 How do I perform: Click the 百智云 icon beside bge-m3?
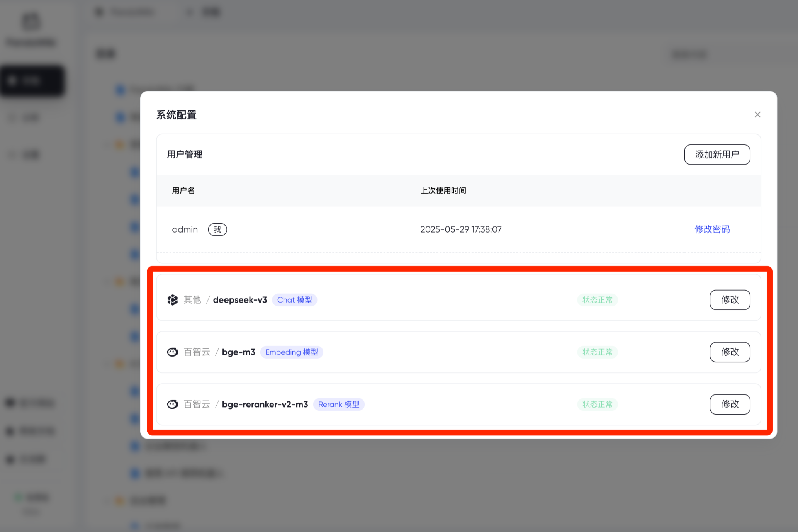coord(172,352)
